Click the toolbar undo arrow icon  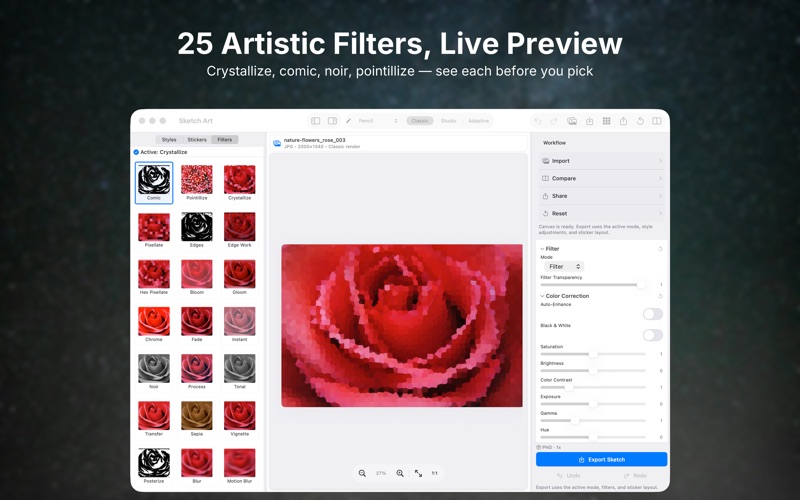tap(537, 121)
